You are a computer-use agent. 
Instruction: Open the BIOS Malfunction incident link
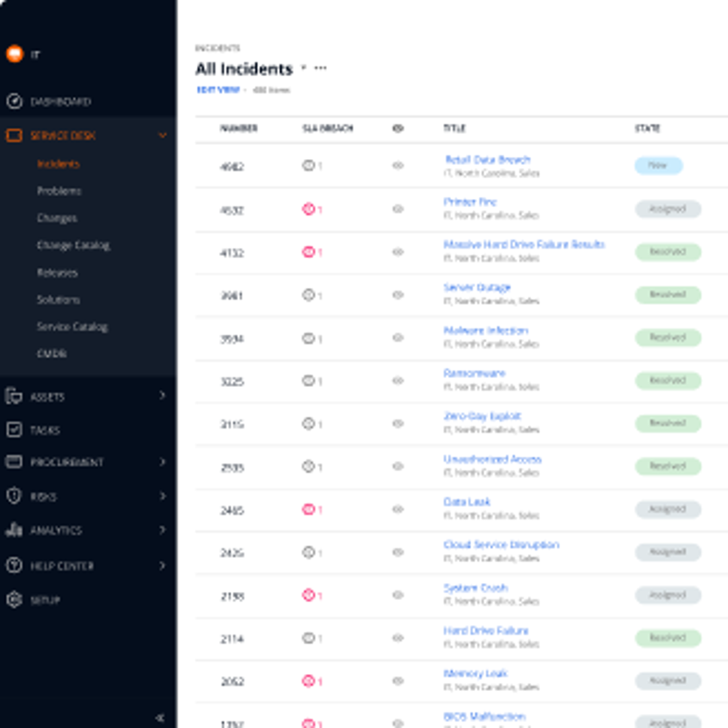[484, 717]
